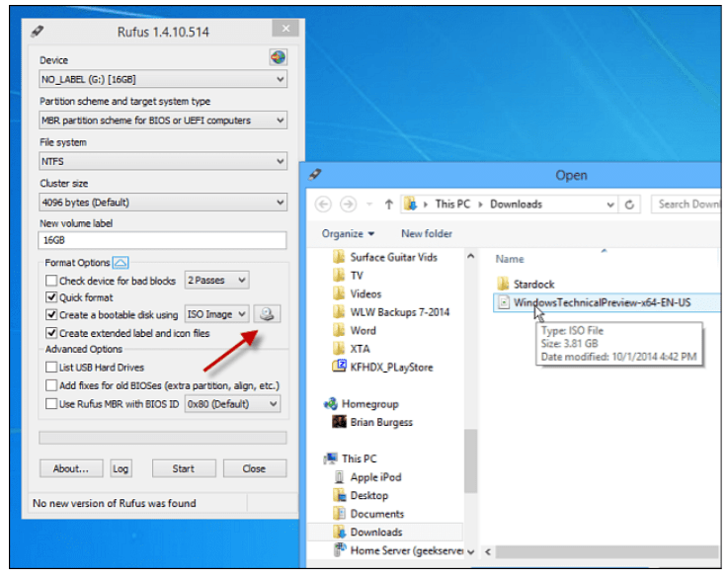The image size is (728, 579).
Task: Click the navigation pane scrollbar thumb
Action: [471, 460]
